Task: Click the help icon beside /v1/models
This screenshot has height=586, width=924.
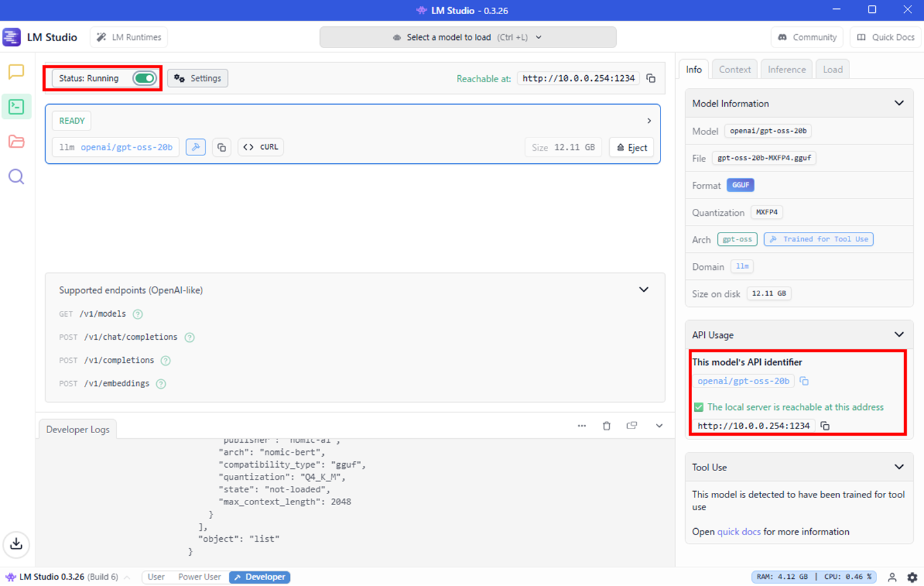Action: coord(138,314)
